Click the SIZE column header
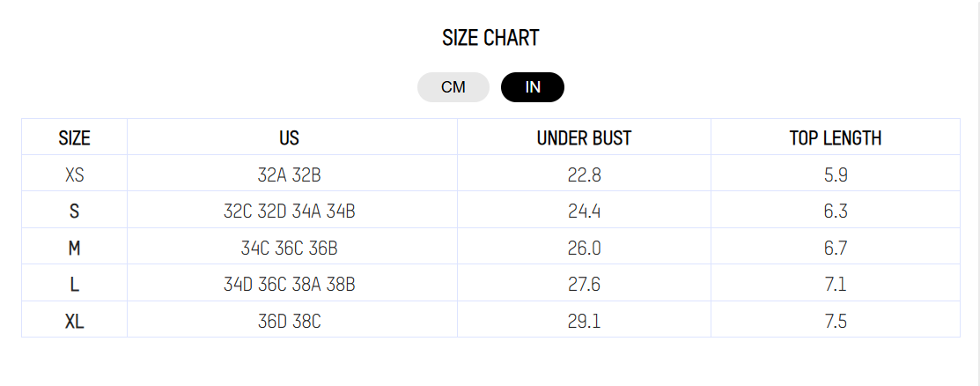The image size is (980, 386). point(74,137)
